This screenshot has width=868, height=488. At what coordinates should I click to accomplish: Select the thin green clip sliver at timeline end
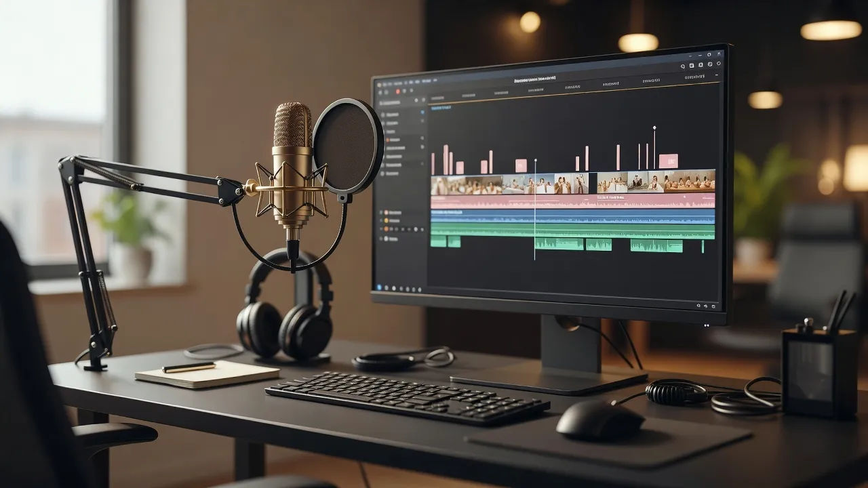(703, 246)
